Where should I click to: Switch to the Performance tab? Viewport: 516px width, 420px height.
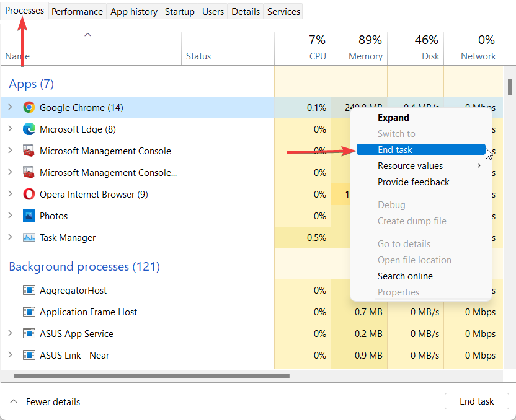click(x=77, y=11)
